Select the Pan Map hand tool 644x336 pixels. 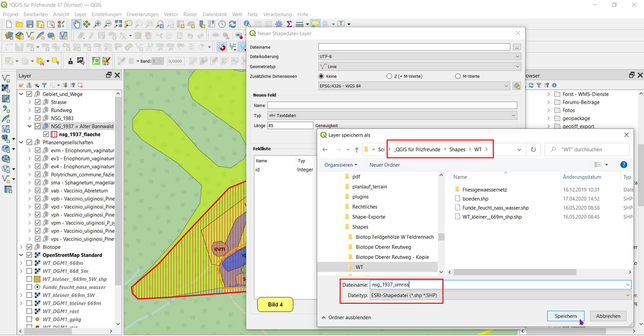[76, 25]
